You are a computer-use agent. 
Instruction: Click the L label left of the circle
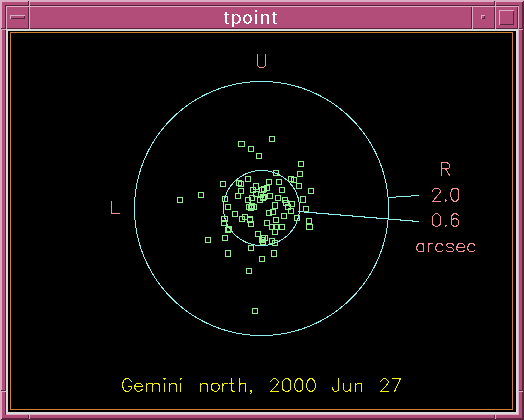(x=115, y=207)
